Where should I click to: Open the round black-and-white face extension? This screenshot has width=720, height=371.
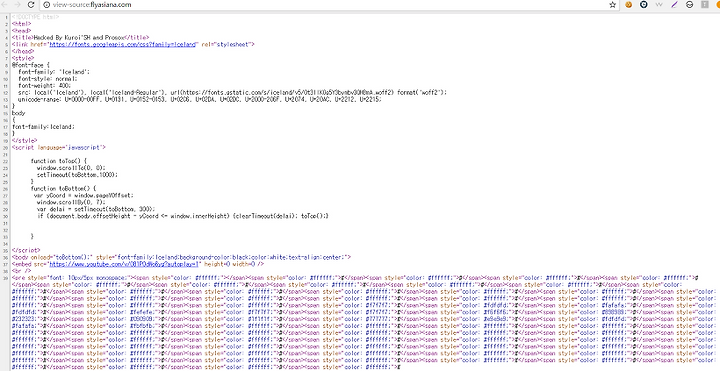point(689,5)
